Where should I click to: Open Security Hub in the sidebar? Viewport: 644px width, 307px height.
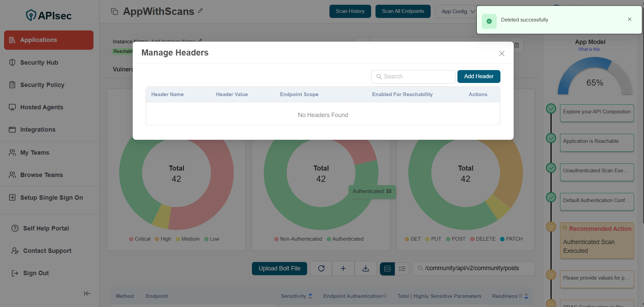click(x=39, y=63)
